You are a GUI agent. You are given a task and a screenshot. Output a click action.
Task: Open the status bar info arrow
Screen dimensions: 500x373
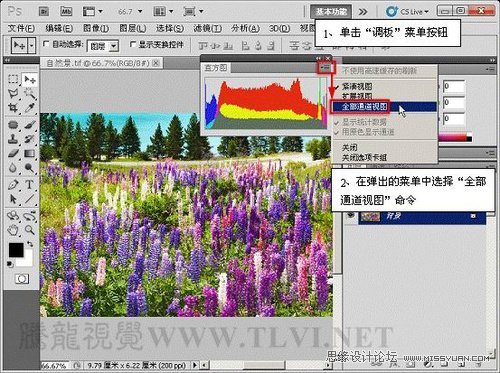tap(195, 365)
